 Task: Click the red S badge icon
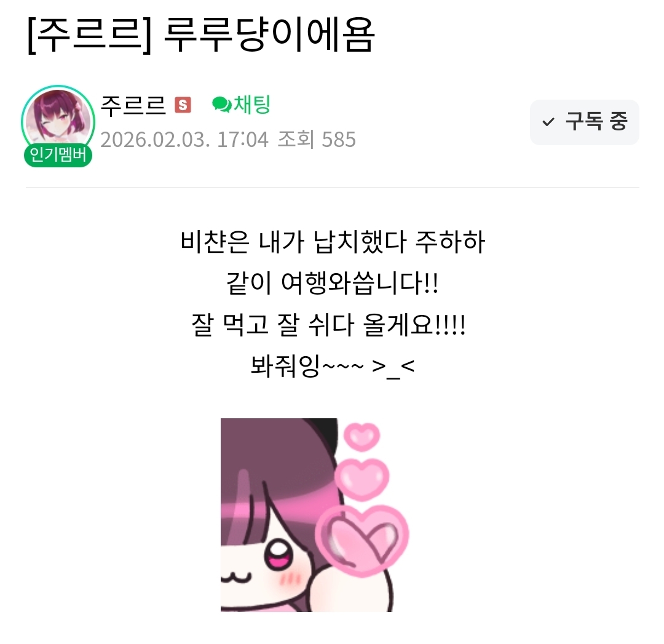[183, 105]
